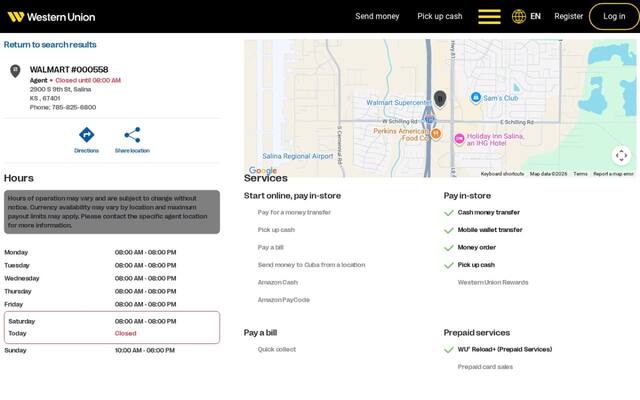640x400 pixels.
Task: Click the map recenter crosshair button
Action: 621,155
